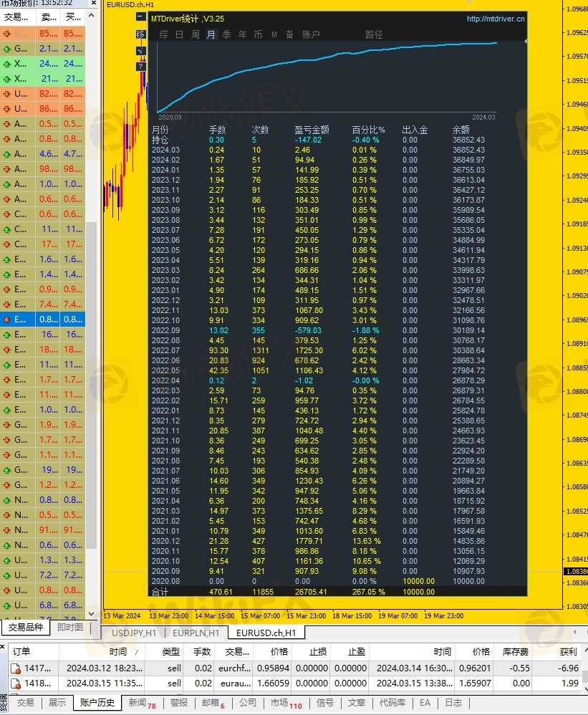Viewport: 588px width, 715px height.
Task: Click the account history scrollbar down arrow
Action: coord(585,689)
